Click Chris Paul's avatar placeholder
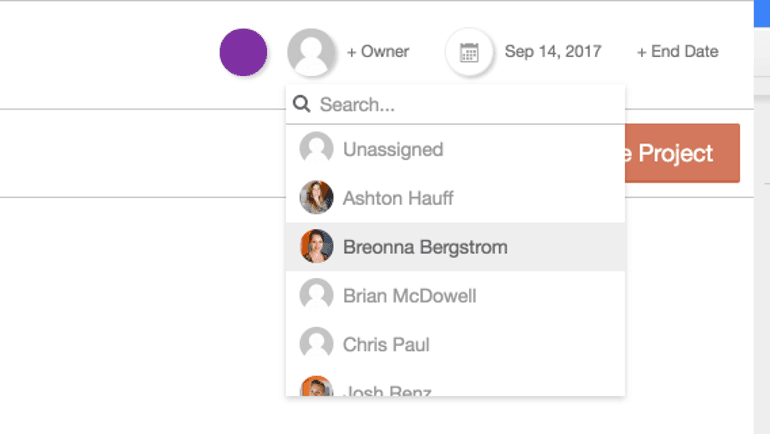The width and height of the screenshot is (770, 434). tap(316, 344)
